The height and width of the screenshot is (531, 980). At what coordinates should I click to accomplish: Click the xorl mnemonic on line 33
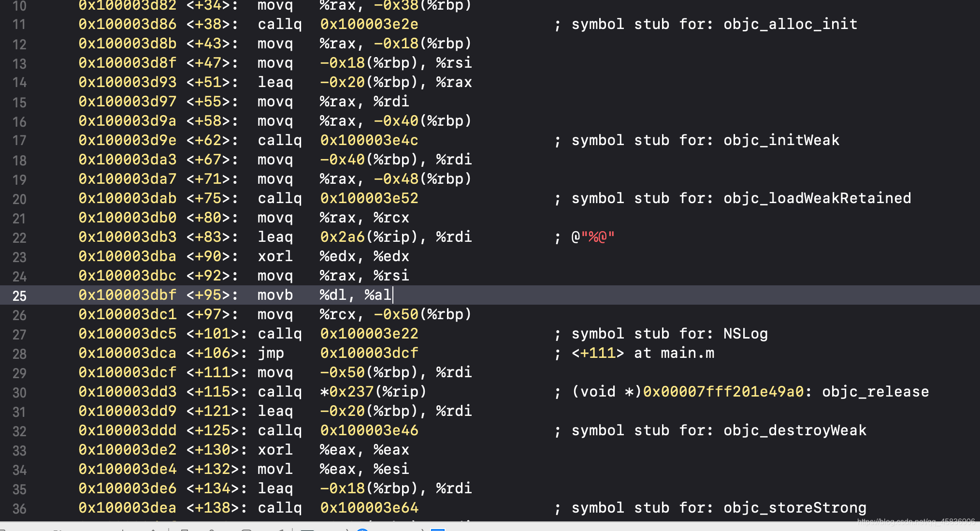[x=275, y=450]
